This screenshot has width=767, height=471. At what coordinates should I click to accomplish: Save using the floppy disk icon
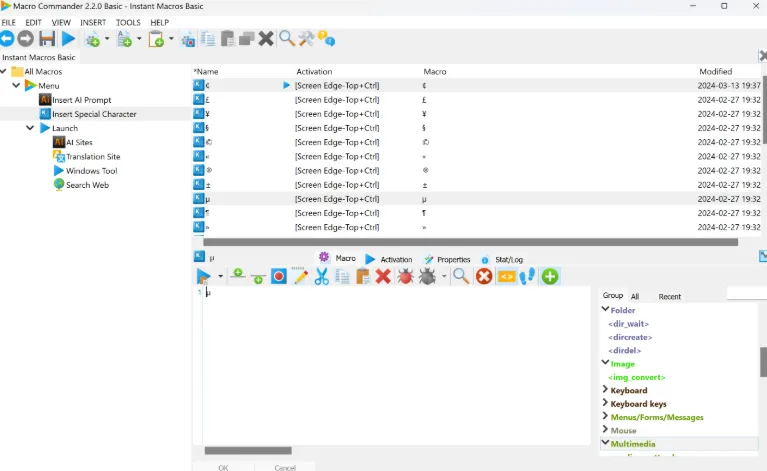(47, 39)
